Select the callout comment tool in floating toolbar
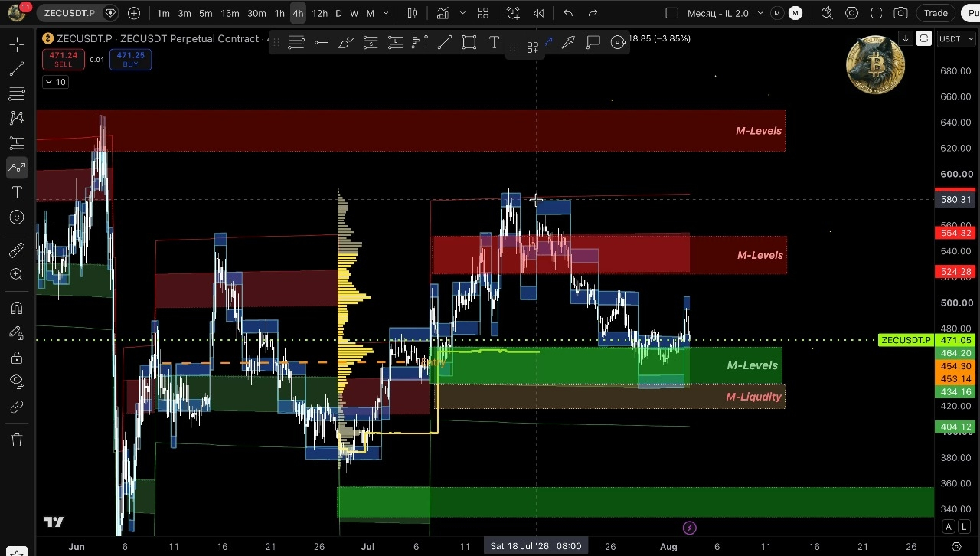 point(593,43)
